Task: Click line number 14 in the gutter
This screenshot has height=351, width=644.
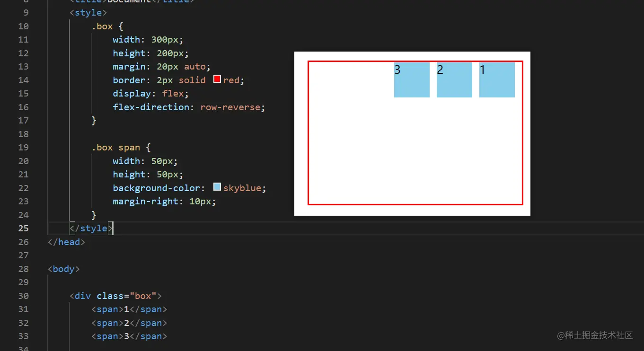Action: point(23,80)
